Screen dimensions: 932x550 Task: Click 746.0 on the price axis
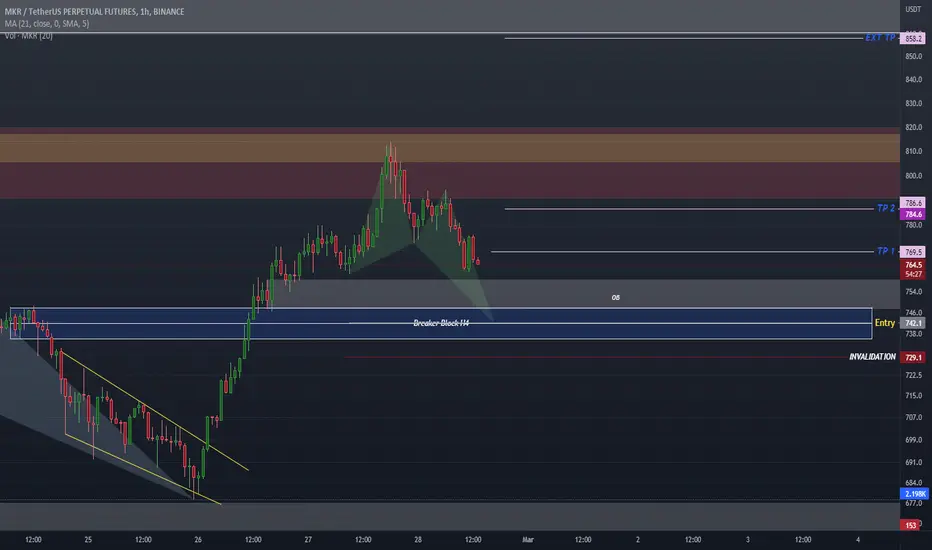[x=914, y=313]
